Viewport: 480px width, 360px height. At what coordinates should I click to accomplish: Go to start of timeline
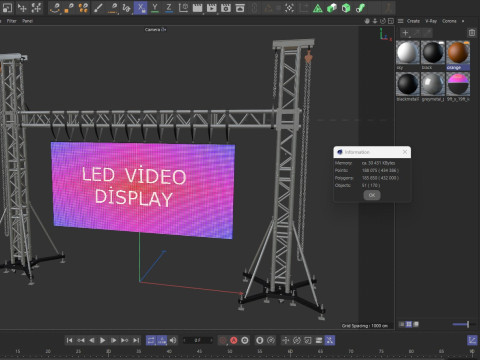[69, 340]
